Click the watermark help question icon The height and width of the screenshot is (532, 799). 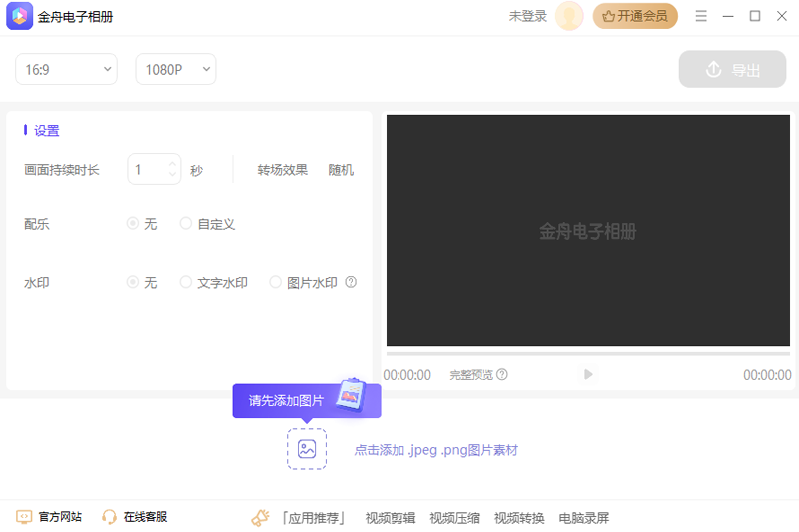pyautogui.click(x=351, y=282)
